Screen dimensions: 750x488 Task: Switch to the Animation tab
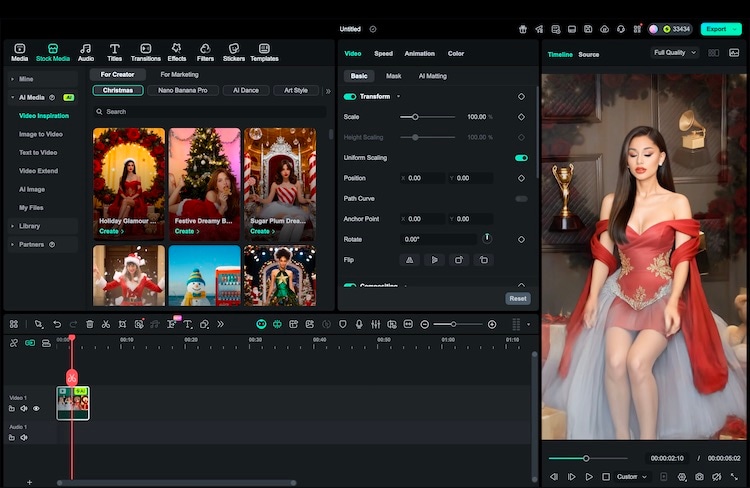coord(419,54)
